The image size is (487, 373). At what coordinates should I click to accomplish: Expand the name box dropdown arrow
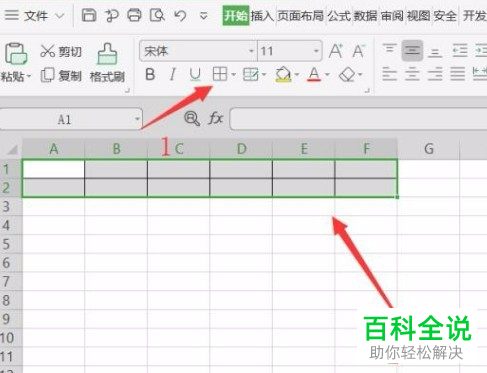[x=137, y=119]
